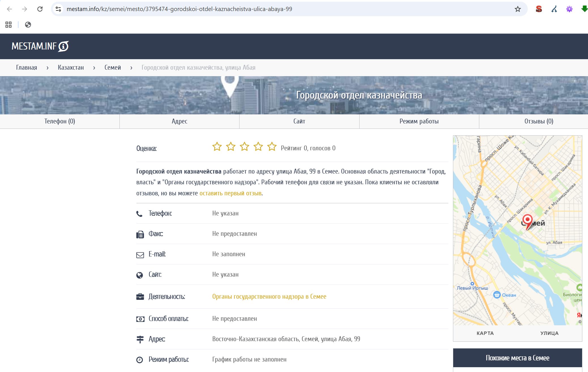The width and height of the screenshot is (588, 372).
Task: Switch to the Режим работы tab
Action: click(x=419, y=121)
